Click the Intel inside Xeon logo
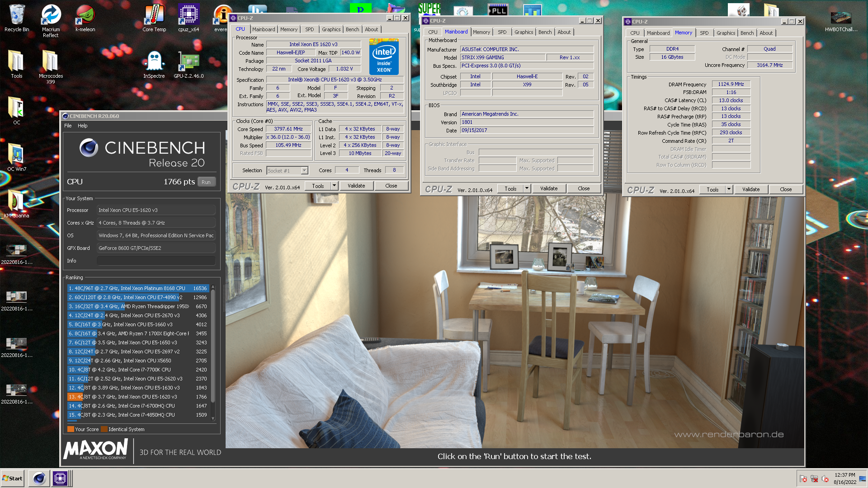The image size is (868, 488). [384, 57]
